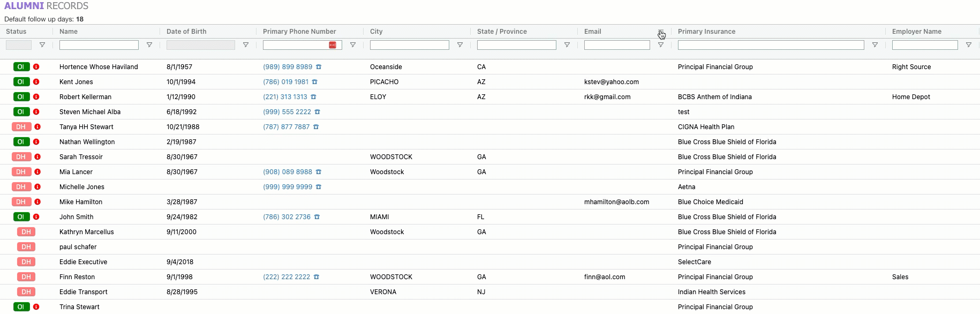
Task: Click the phone icon next to (786) 019 1981
Action: point(314,82)
